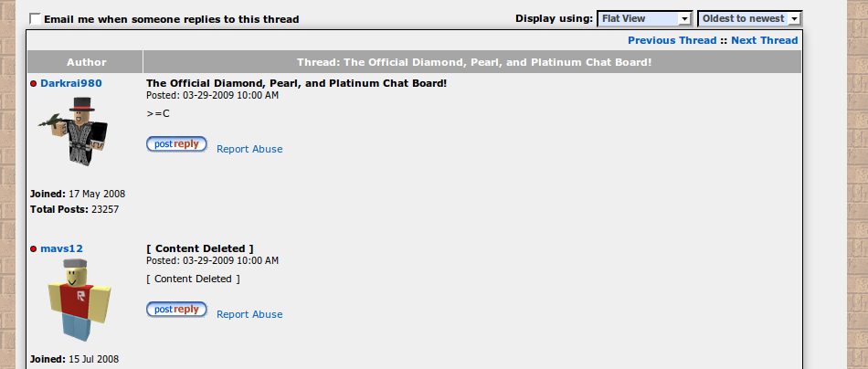Click the 'Display using:' label
This screenshot has height=369, width=868.
(x=554, y=18)
